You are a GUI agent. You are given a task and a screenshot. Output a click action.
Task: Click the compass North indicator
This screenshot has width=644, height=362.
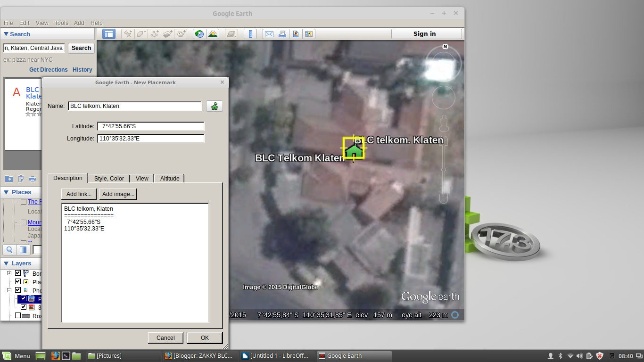point(445,47)
